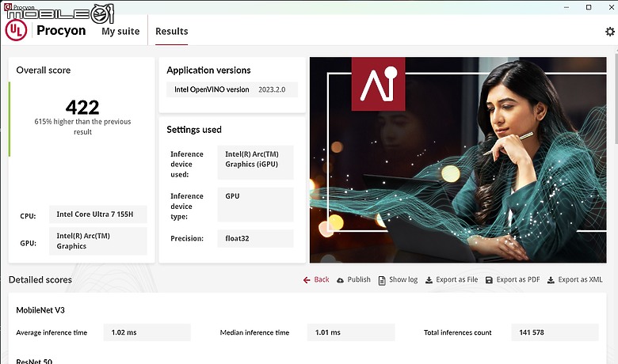Click the GPU value Intel(R) Arc(TM) Graphics
The height and width of the screenshot is (364, 618).
(x=98, y=241)
